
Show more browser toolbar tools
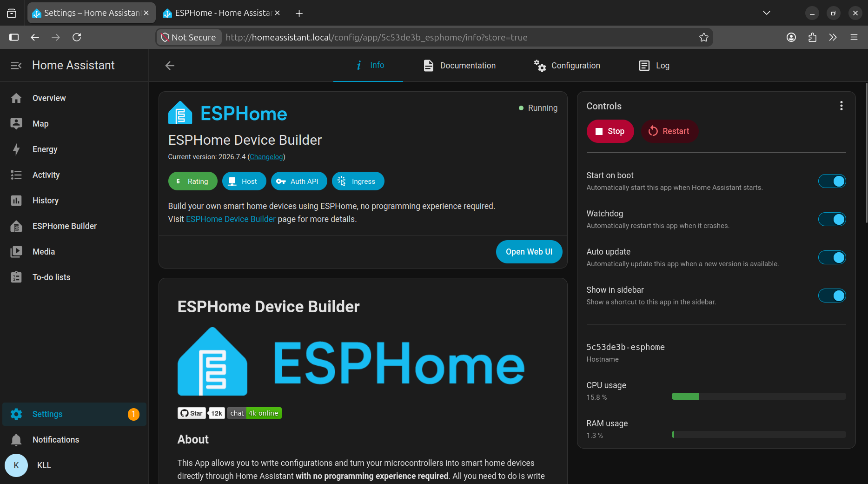833,37
